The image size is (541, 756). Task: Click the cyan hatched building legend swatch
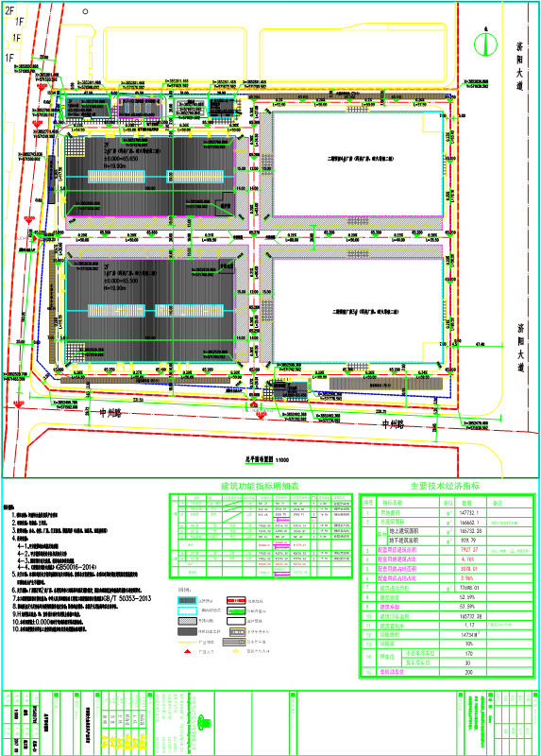(x=187, y=601)
